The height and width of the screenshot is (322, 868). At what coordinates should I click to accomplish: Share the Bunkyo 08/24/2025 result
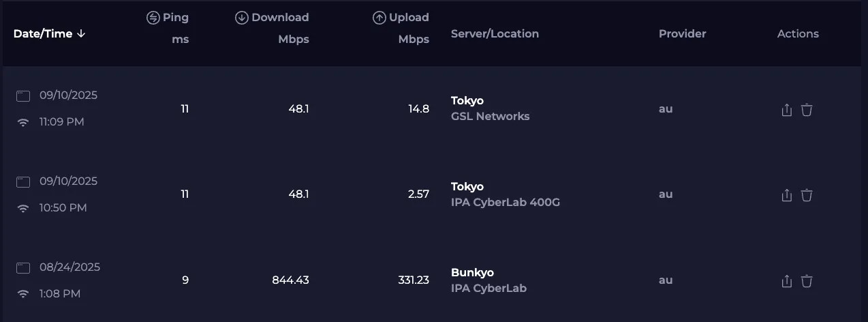tap(786, 281)
